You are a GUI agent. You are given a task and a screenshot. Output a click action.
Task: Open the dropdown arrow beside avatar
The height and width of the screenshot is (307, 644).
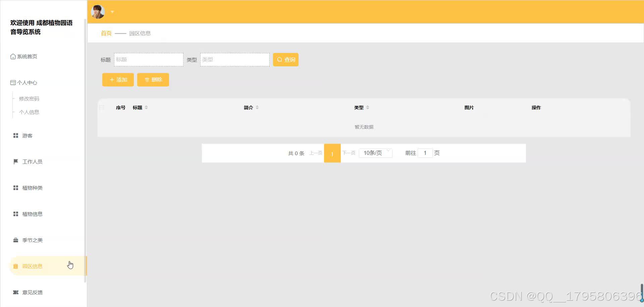click(x=112, y=12)
